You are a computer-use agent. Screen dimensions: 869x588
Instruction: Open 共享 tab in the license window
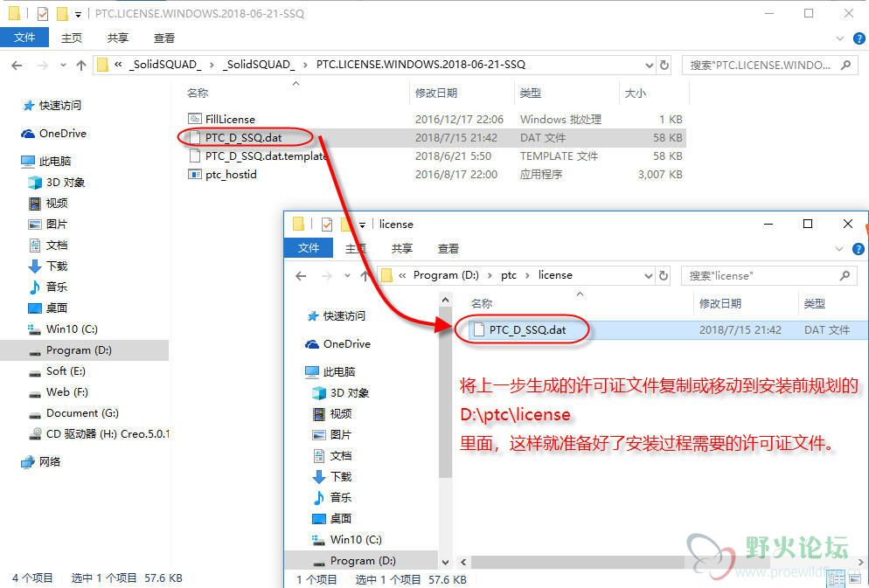point(402,249)
